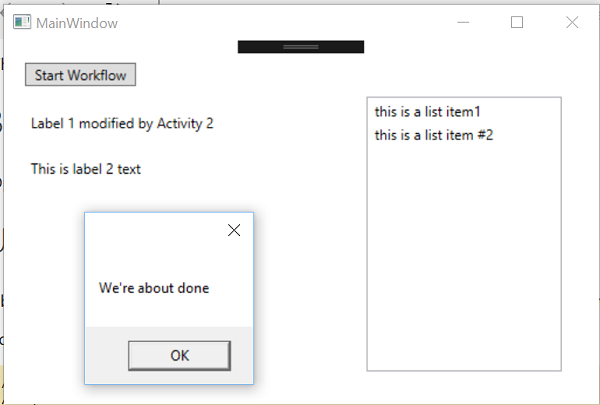Viewport: 600px width, 405px height.
Task: Click the dialog's blank title bar area
Action: click(153, 230)
